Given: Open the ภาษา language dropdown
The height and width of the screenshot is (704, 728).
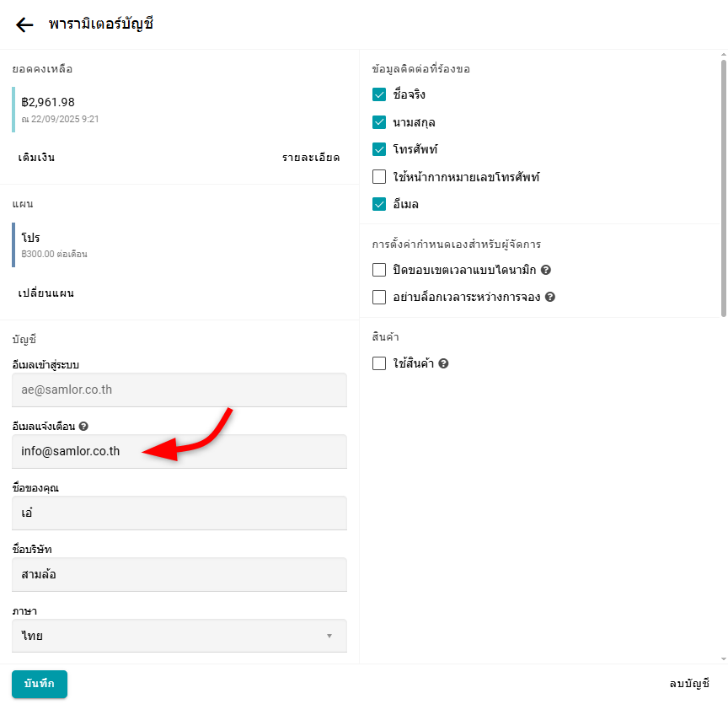Looking at the screenshot, I should tap(179, 636).
